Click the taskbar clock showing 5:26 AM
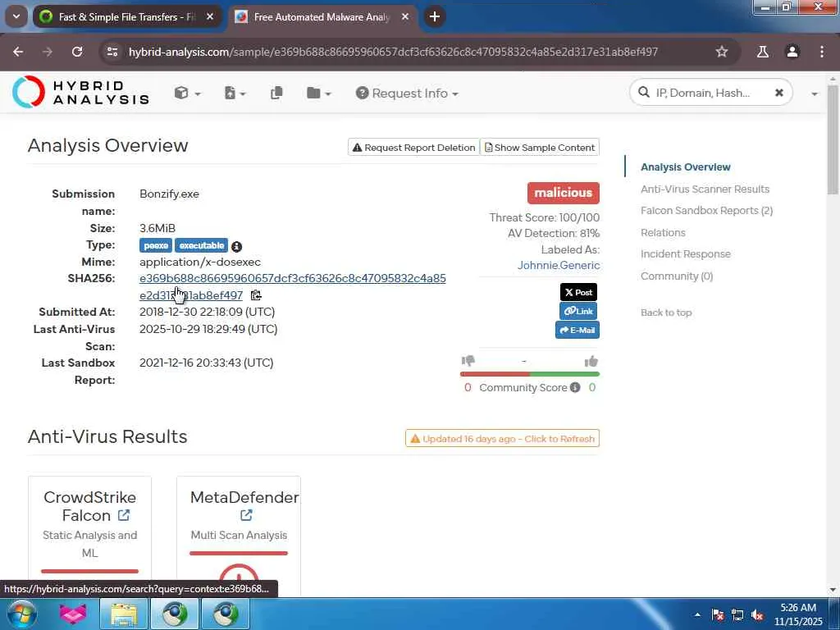Image resolution: width=840 pixels, height=630 pixels. [798, 614]
